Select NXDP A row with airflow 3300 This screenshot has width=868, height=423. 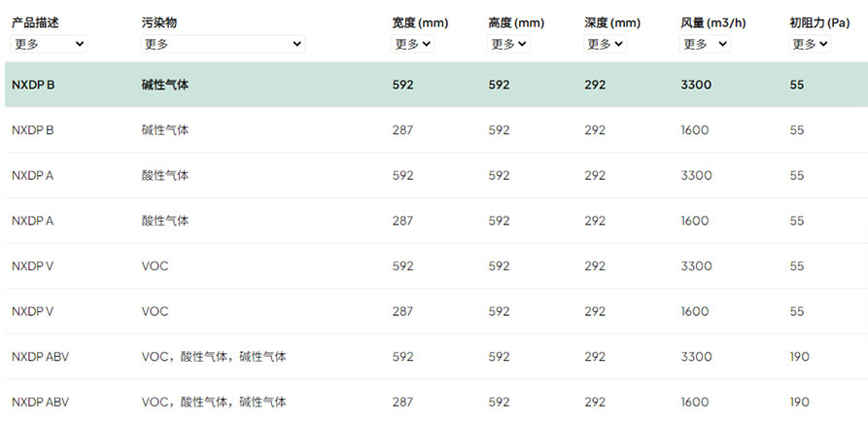click(436, 175)
